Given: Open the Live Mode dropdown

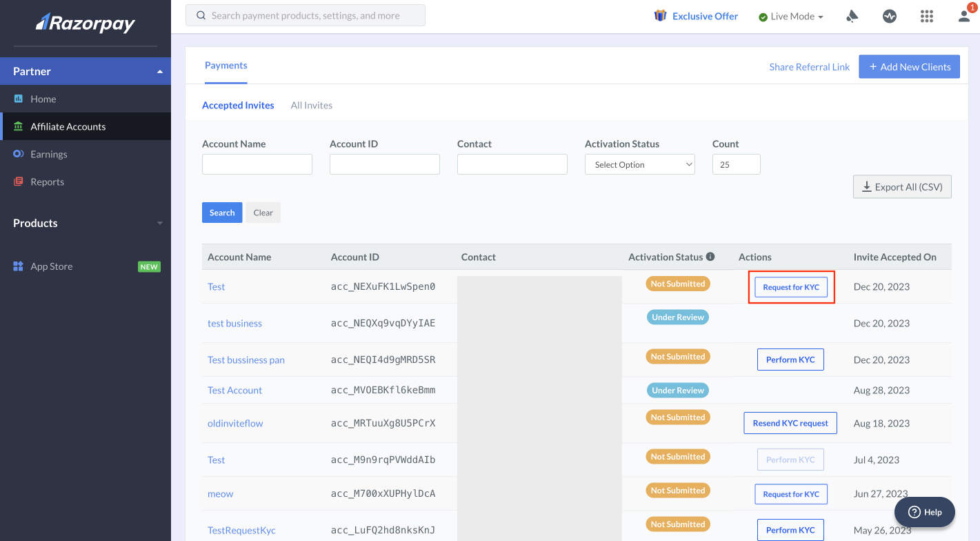Looking at the screenshot, I should point(791,17).
